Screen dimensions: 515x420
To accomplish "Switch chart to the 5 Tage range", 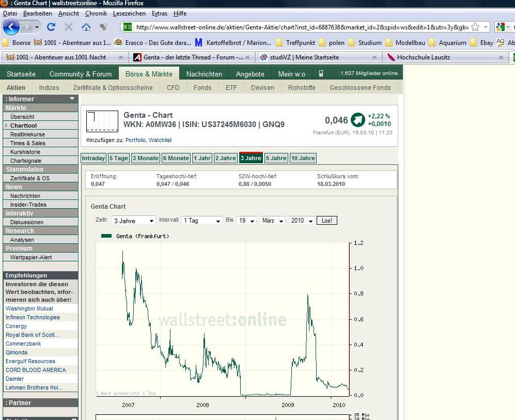I will (x=119, y=158).
